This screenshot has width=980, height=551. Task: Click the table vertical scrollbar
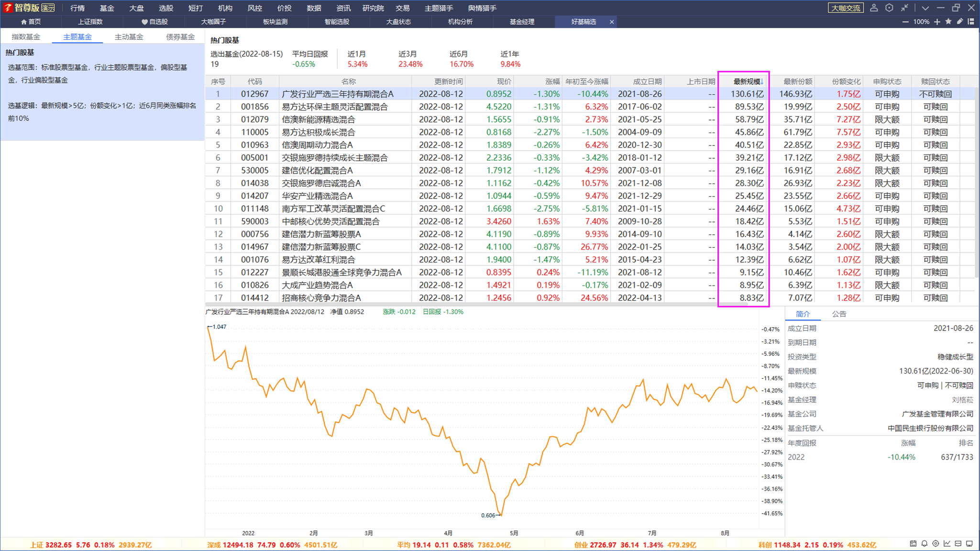pos(977,182)
